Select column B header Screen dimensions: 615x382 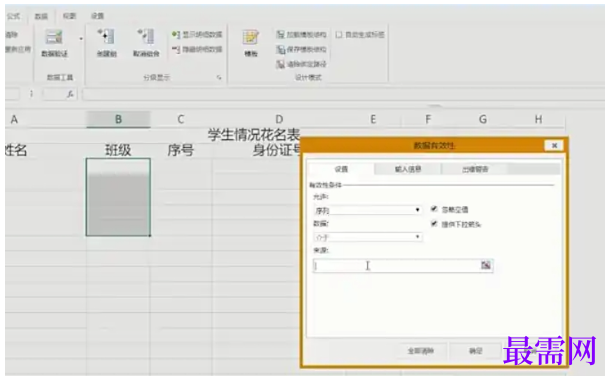coord(118,119)
